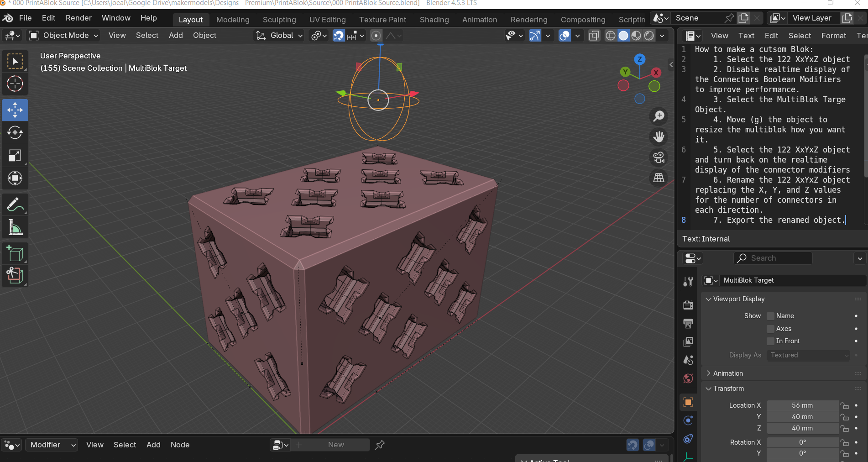This screenshot has height=462, width=868.
Task: Click the zoom magnifier viewport icon
Action: tap(659, 116)
